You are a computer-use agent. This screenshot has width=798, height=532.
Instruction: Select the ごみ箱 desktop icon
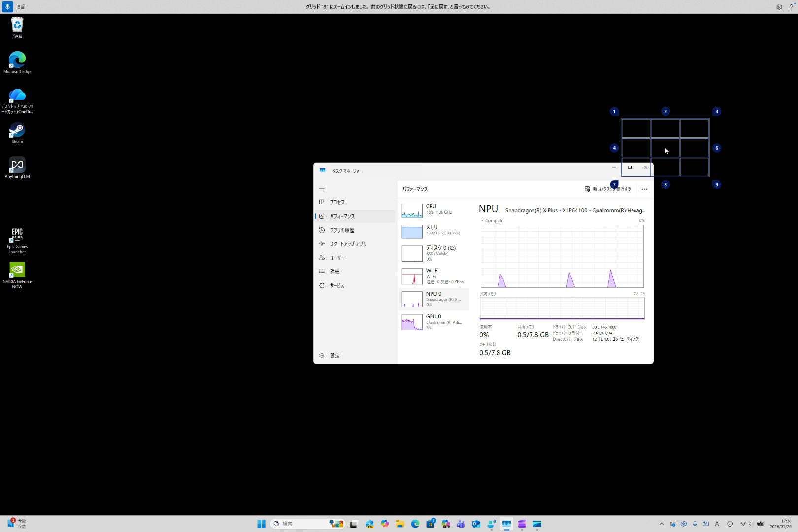[x=17, y=28]
